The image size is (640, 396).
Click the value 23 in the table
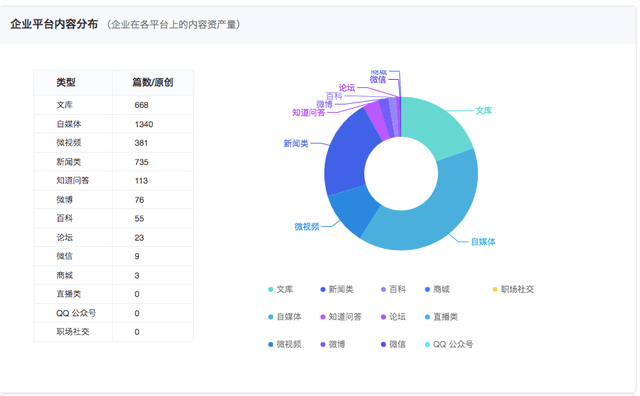click(139, 238)
